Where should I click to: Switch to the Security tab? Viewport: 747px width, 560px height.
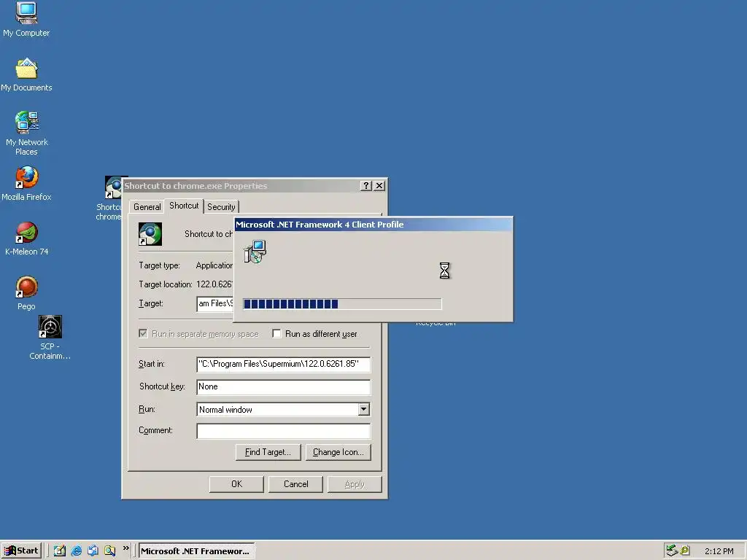coord(221,207)
